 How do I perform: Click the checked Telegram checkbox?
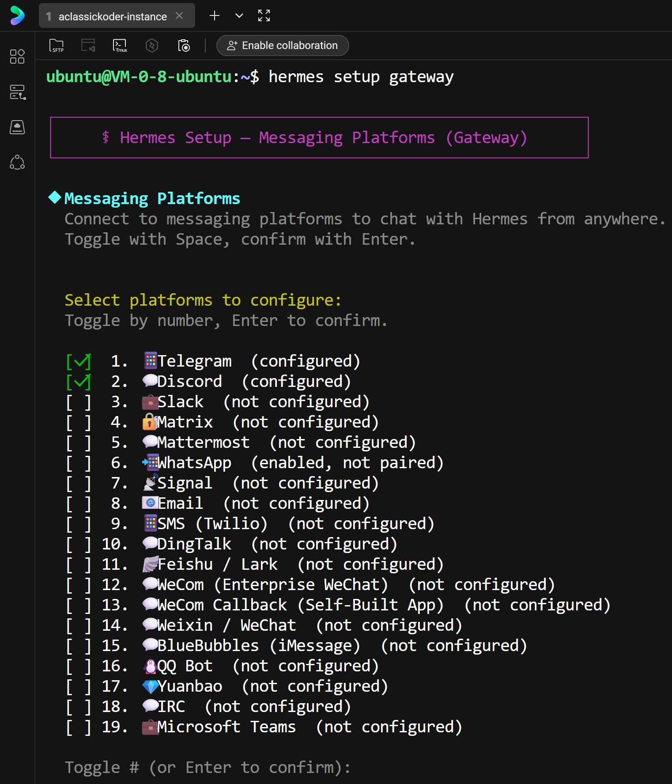click(x=79, y=361)
